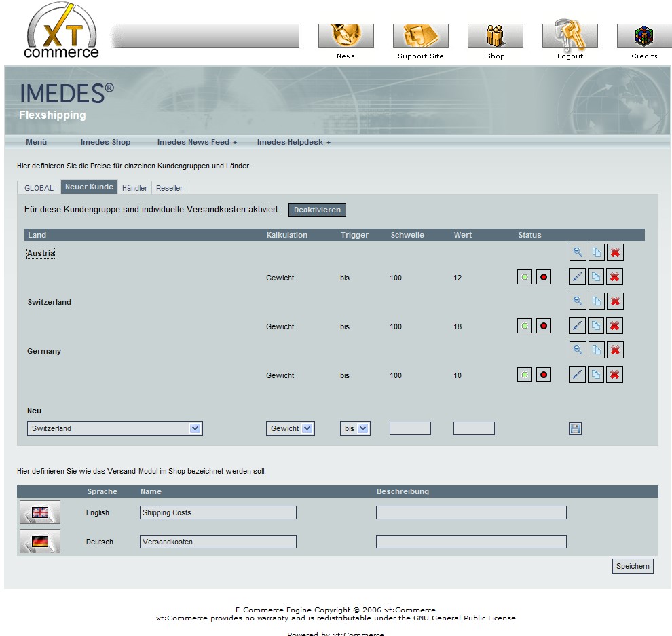Click the Speichern button
672x636 pixels.
633,566
